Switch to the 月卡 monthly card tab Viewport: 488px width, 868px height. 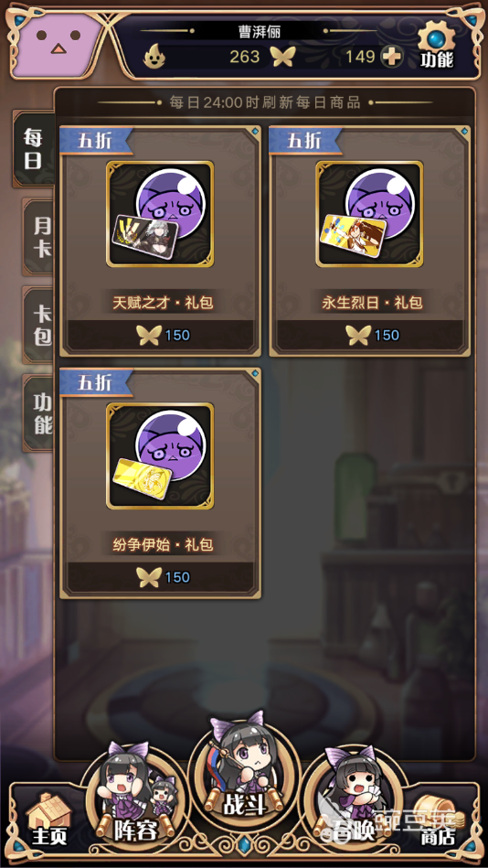(x=38, y=236)
